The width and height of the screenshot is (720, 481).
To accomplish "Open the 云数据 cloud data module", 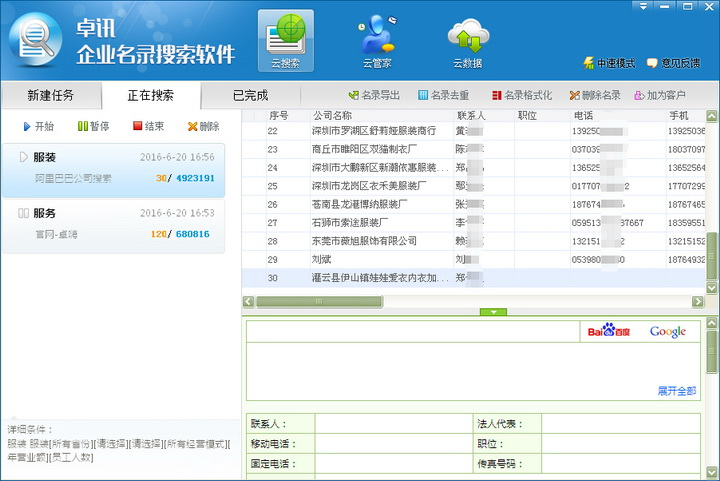I will pos(467,42).
